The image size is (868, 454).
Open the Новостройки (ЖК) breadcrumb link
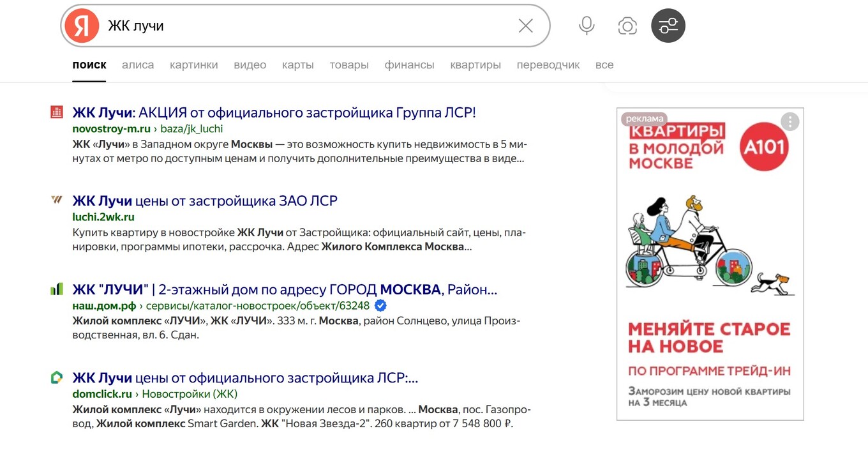(190, 394)
